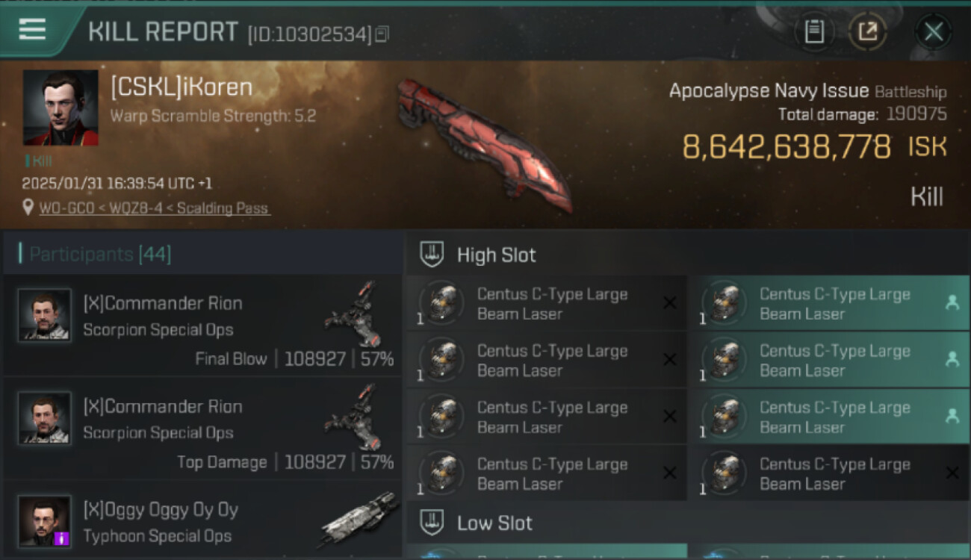
Task: Open the WO-GC0 system location link
Action: click(155, 208)
